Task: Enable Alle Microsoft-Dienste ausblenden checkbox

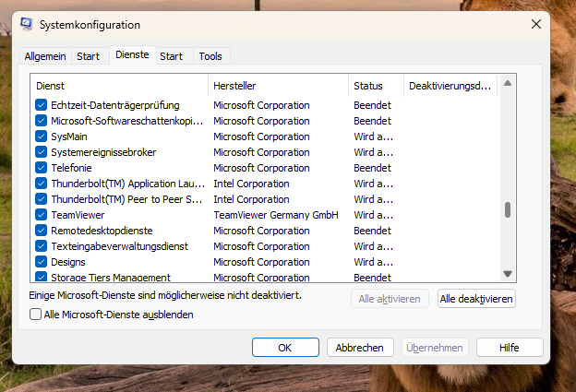Action: coord(36,315)
